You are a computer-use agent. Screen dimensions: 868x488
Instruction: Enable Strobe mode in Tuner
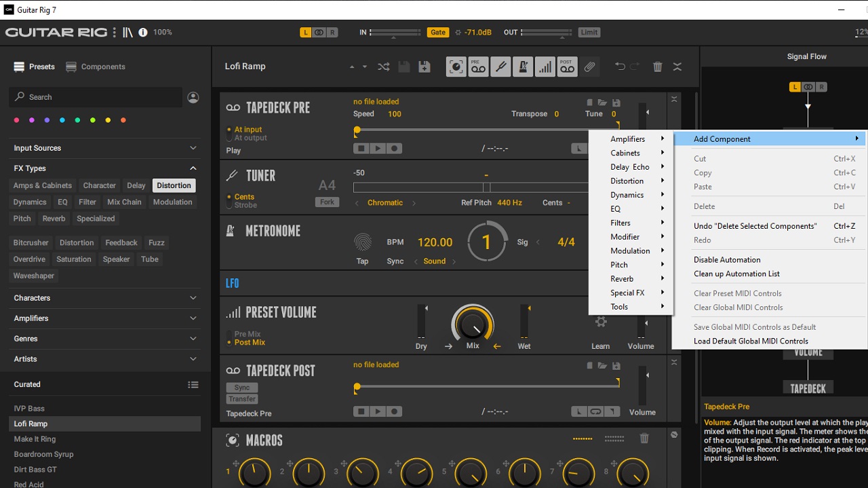pos(245,205)
